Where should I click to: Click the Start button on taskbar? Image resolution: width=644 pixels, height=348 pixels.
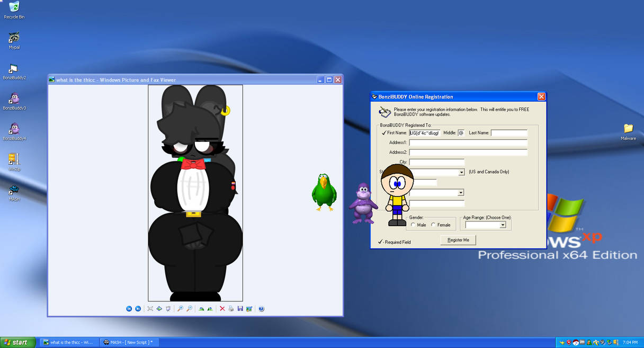tap(18, 343)
